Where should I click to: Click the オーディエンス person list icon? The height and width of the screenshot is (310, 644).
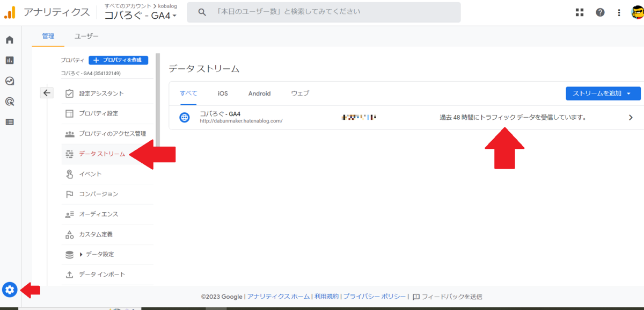(69, 214)
